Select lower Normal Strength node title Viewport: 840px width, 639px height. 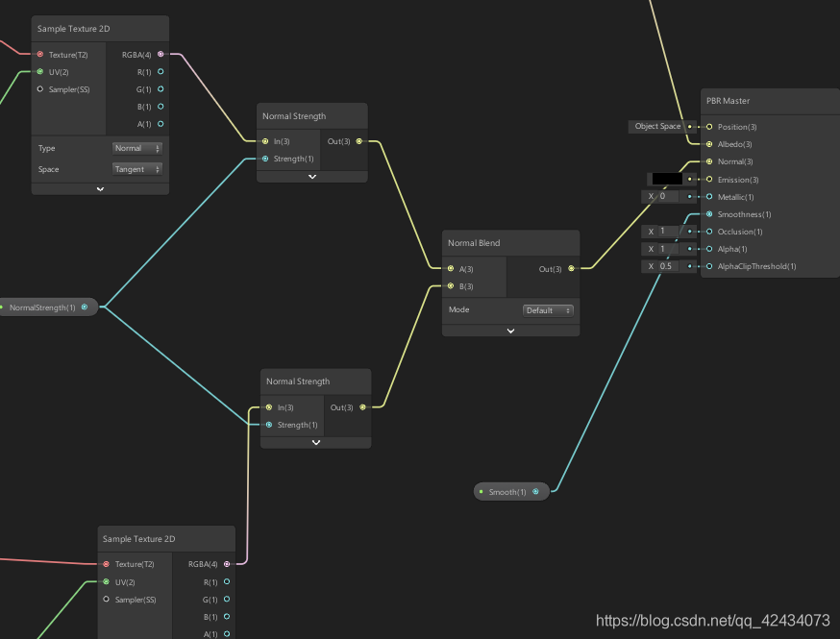coord(298,381)
